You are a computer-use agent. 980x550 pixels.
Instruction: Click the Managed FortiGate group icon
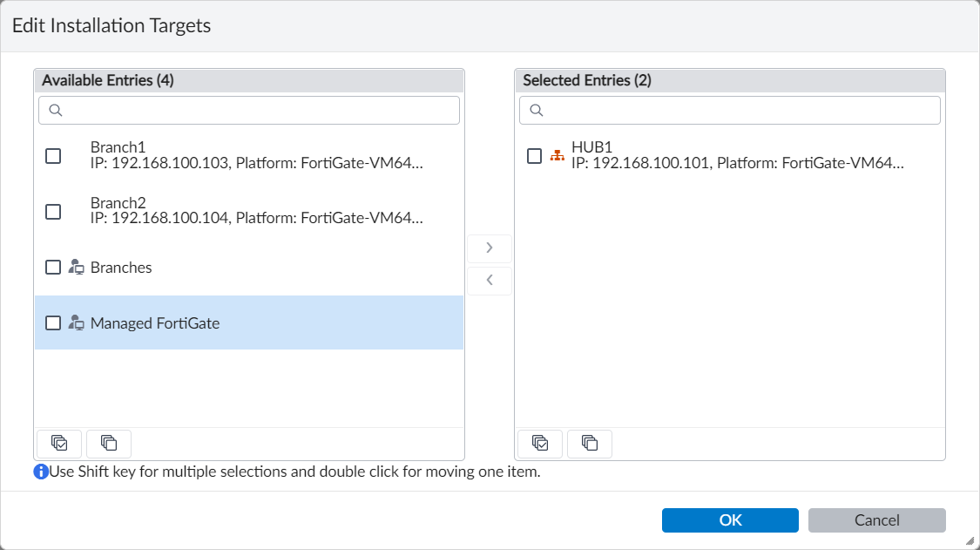coord(76,323)
